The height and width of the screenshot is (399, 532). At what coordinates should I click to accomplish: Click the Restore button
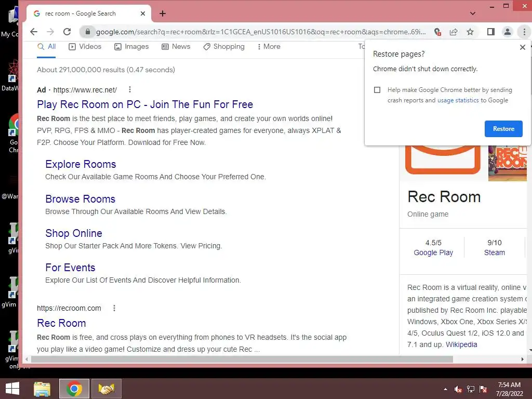point(503,129)
